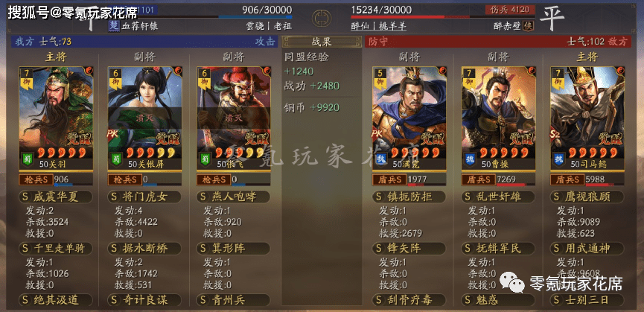Image resolution: width=644 pixels, height=312 pixels.
Task: Click the 威震华夏 skill button
Action: pos(56,197)
